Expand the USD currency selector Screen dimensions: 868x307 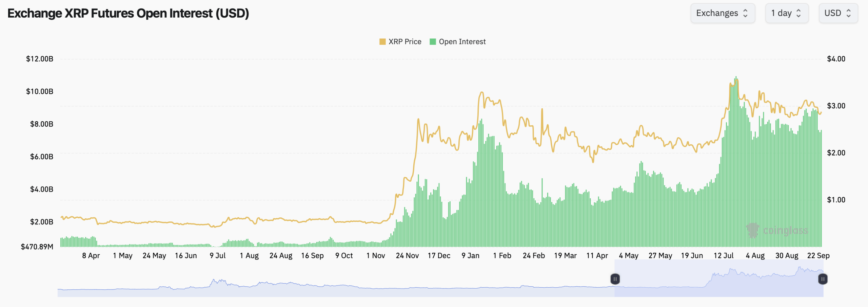tap(838, 13)
